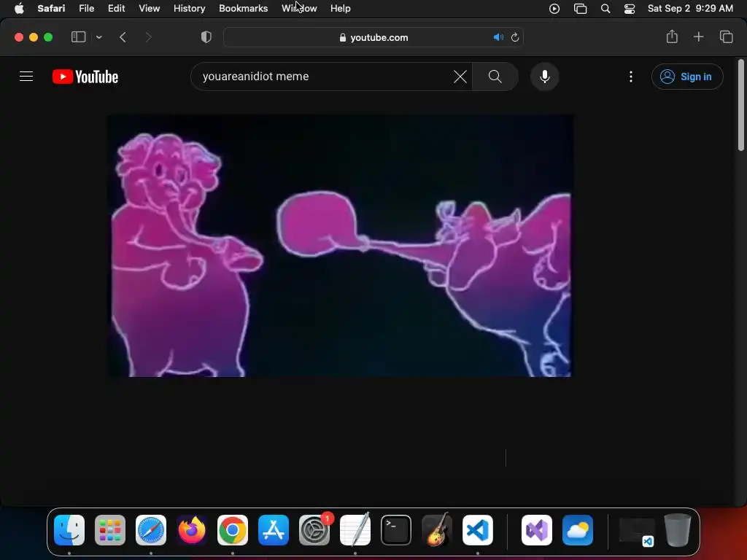Launch Firefox from the Dock
This screenshot has width=747, height=560.
click(x=192, y=530)
